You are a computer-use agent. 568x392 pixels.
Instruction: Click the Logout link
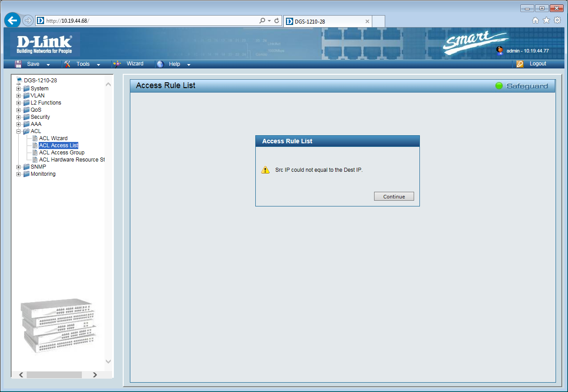[x=538, y=64]
